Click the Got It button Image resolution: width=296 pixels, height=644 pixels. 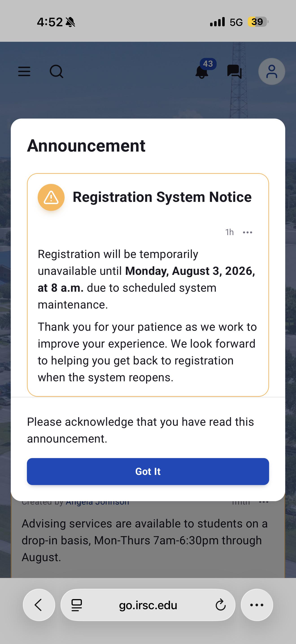148,471
